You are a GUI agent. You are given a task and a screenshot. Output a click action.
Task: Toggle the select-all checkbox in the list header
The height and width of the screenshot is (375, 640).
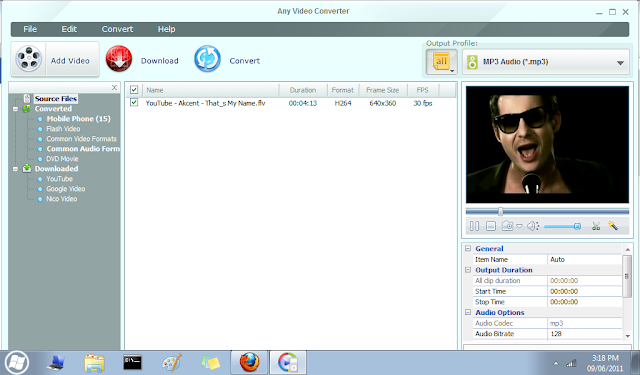tap(134, 90)
